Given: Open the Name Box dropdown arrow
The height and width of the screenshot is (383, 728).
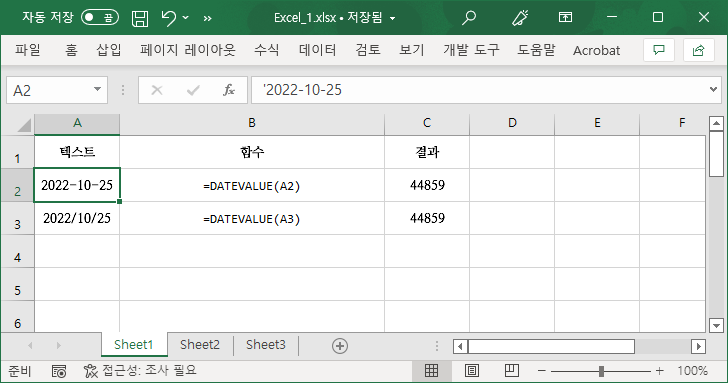Looking at the screenshot, I should [98, 89].
